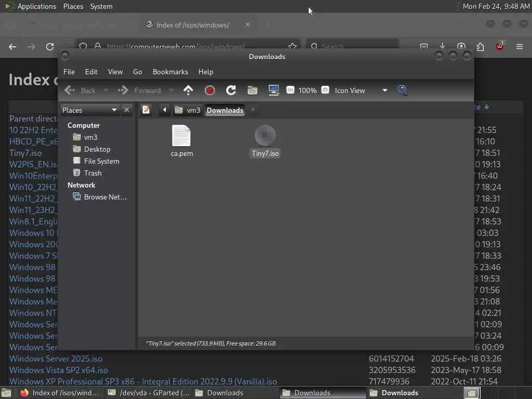Click the Back navigation button
532x399 pixels.
click(81, 90)
